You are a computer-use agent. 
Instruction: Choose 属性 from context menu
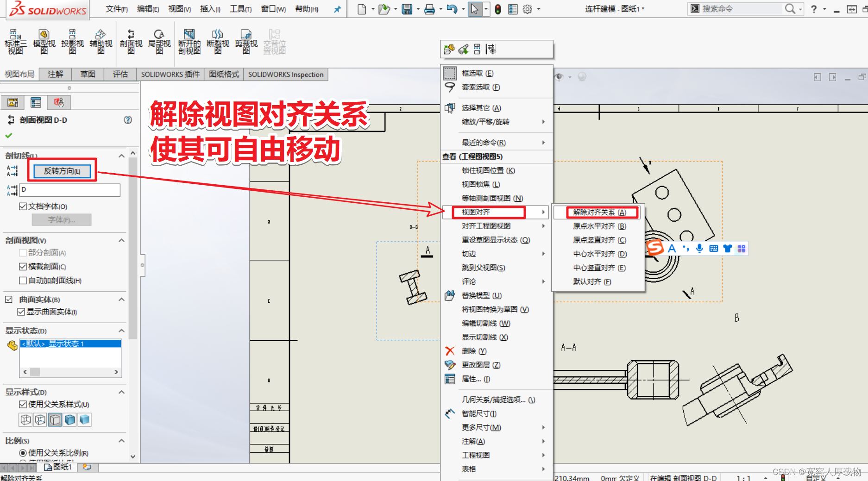497,379
